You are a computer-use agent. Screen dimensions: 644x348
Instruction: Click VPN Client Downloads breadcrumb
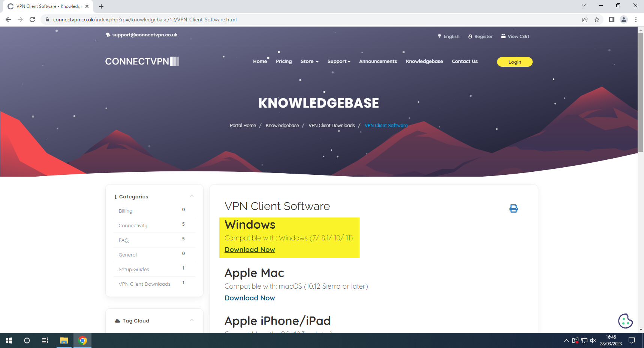[331, 126]
